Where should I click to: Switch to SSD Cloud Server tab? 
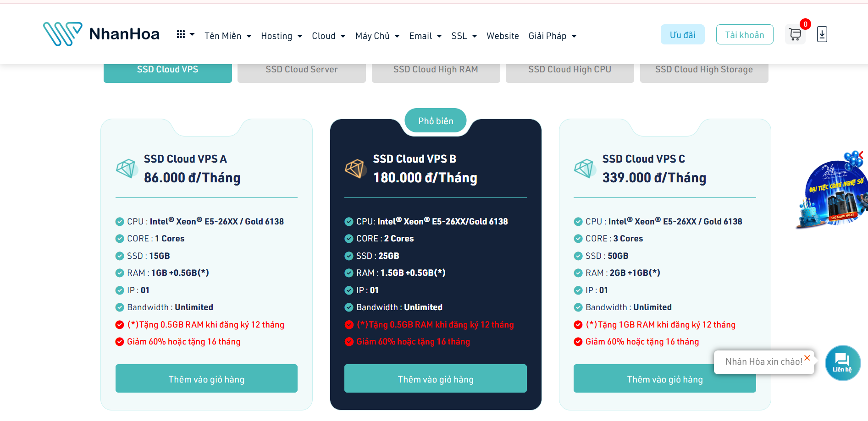[301, 70]
